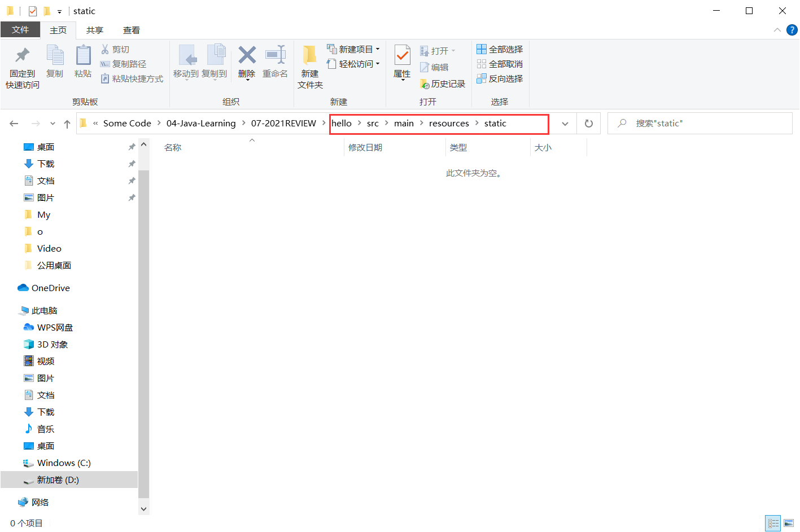This screenshot has height=532, width=800.
Task: Click the Delete X icon
Action: tap(247, 55)
